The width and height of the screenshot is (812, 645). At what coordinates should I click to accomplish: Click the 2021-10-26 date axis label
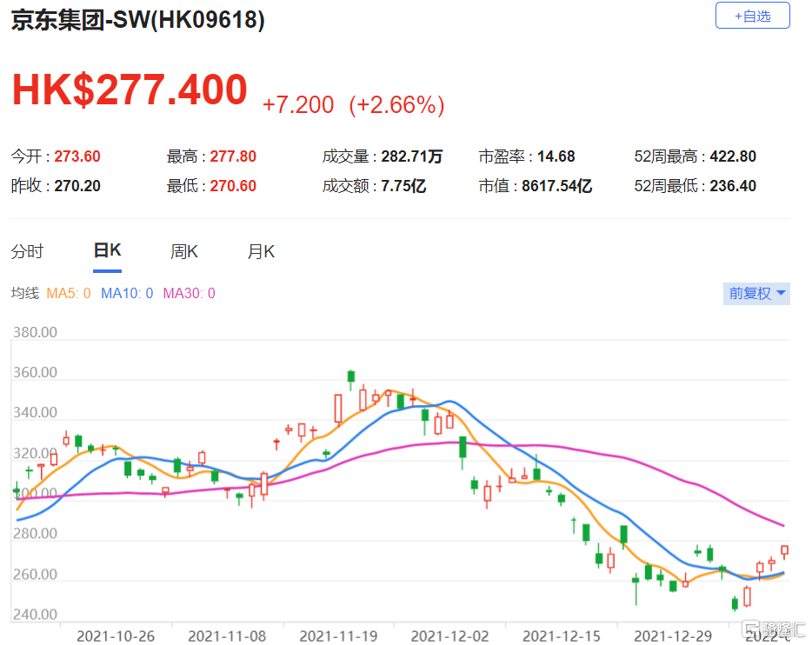[116, 636]
